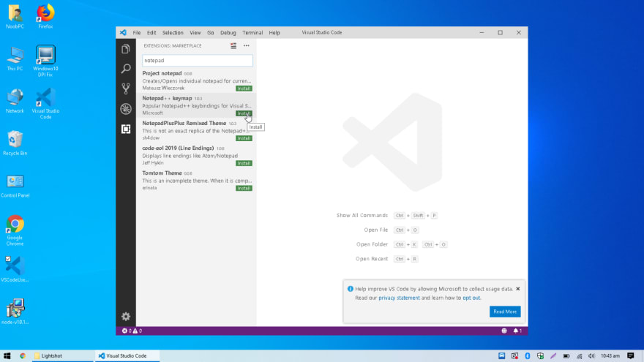Open the Debug view in activity bar

[126, 109]
